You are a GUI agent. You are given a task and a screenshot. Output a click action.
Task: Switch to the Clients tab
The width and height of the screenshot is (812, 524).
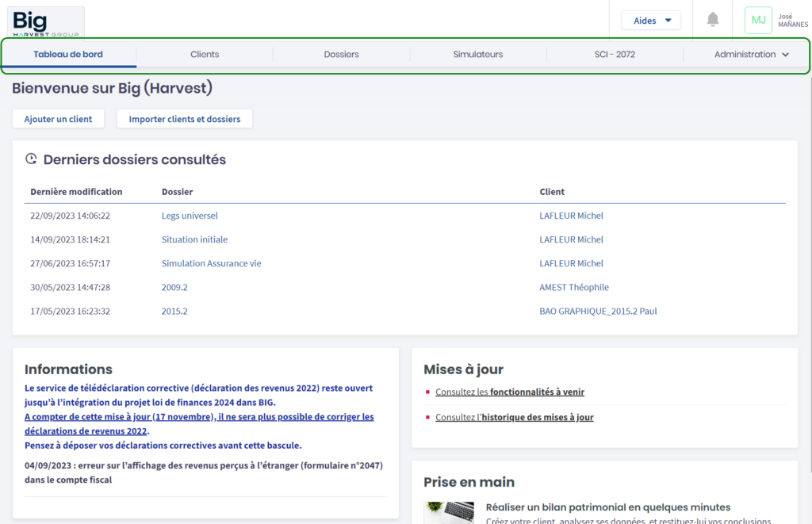pos(205,55)
